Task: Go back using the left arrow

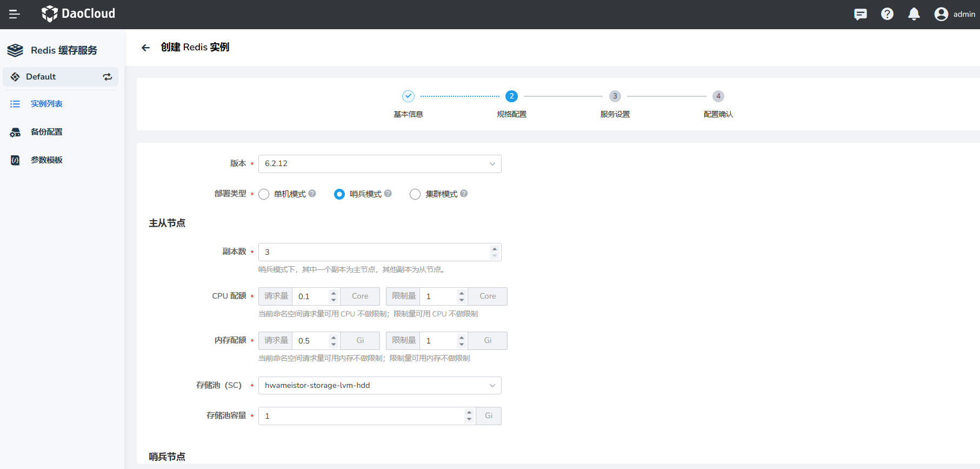Action: (x=145, y=48)
